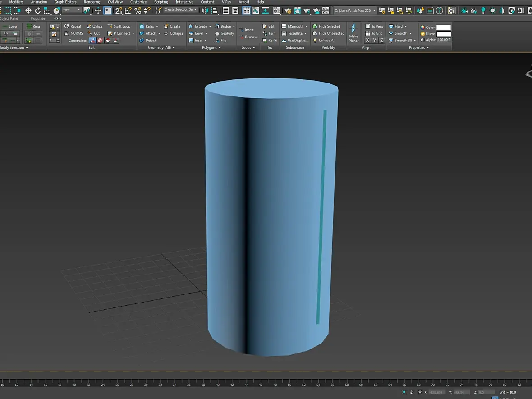Select the Move transform tool
This screenshot has height=399, width=532.
[28, 10]
